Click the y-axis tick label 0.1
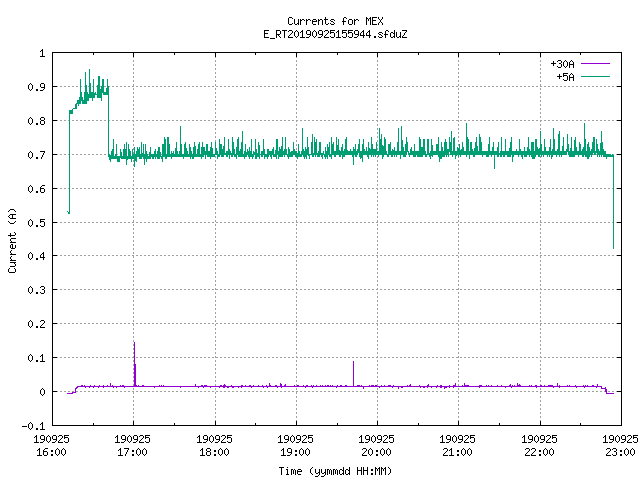640x480 pixels. click(36, 358)
